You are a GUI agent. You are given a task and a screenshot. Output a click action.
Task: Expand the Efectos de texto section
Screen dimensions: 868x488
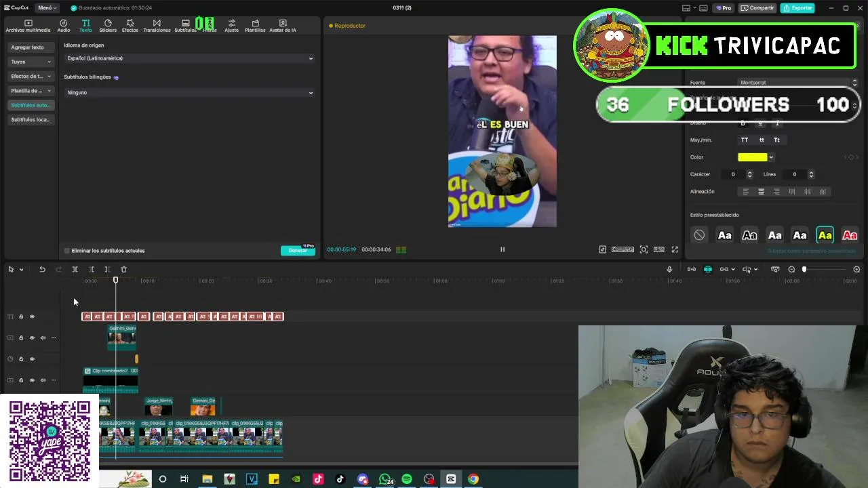[x=31, y=76]
